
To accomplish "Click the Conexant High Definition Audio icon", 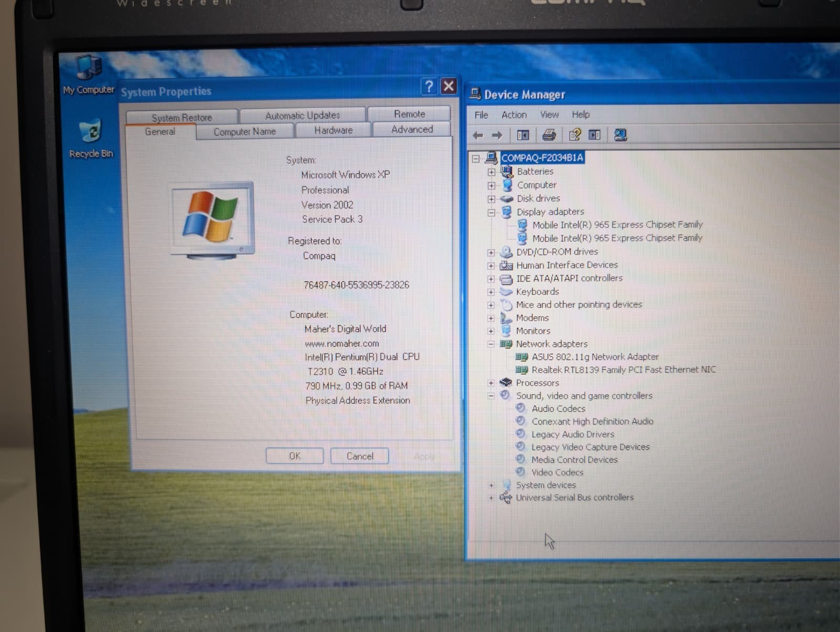I will [x=521, y=422].
